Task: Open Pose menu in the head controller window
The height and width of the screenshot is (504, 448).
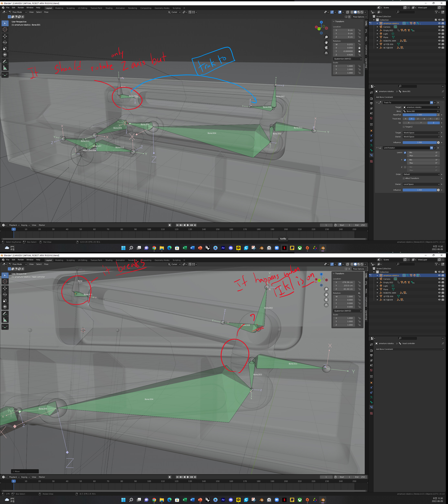Action: (x=46, y=264)
